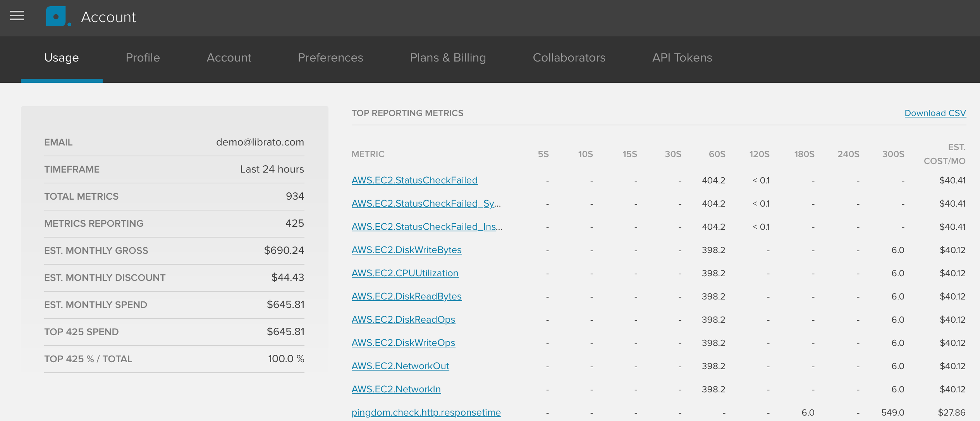The image size is (980, 421).
Task: Open AWS.EC2.DiskReadOps metric link
Action: [403, 320]
